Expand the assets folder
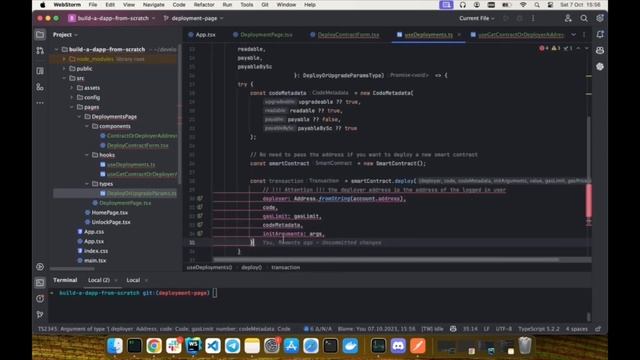 [72, 88]
